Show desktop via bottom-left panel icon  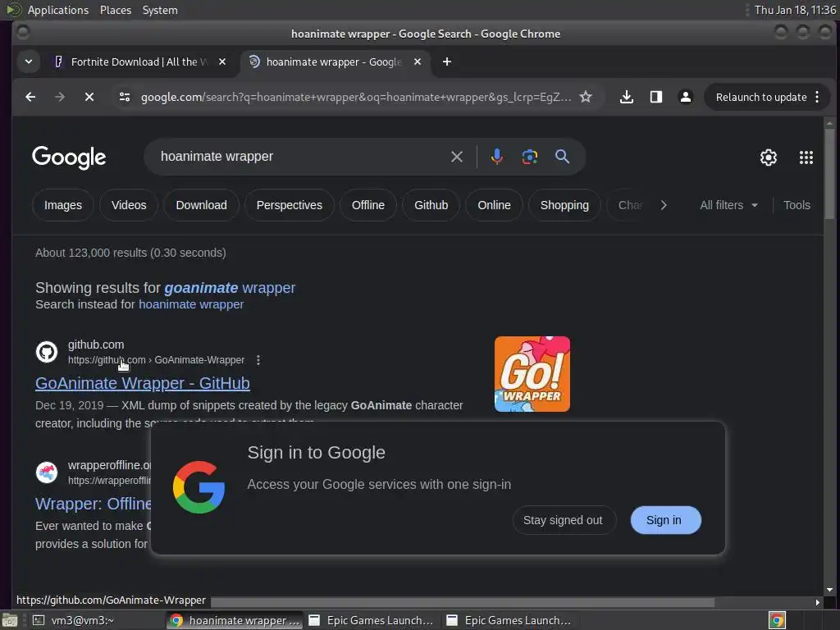pos(10,620)
